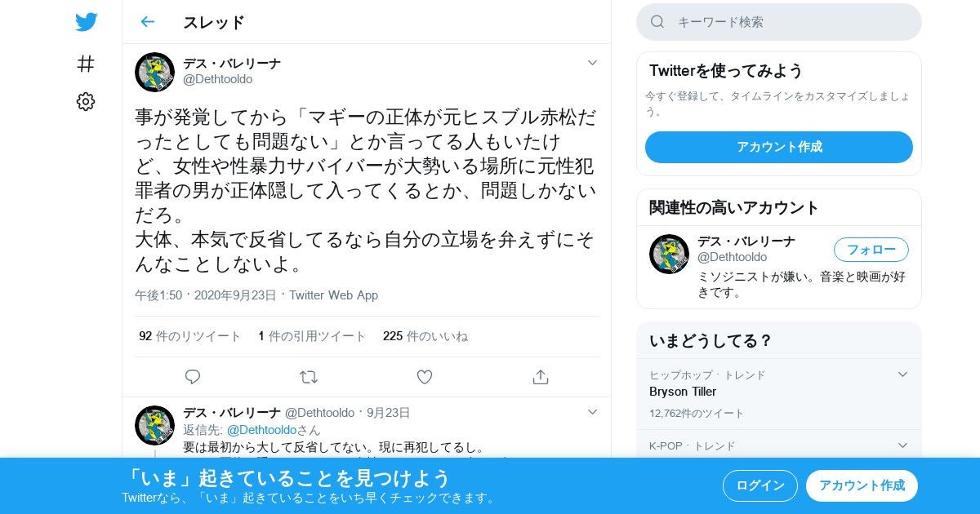Click the アカウント作成 button in signup panel
Image resolution: width=980 pixels, height=514 pixels.
[779, 147]
